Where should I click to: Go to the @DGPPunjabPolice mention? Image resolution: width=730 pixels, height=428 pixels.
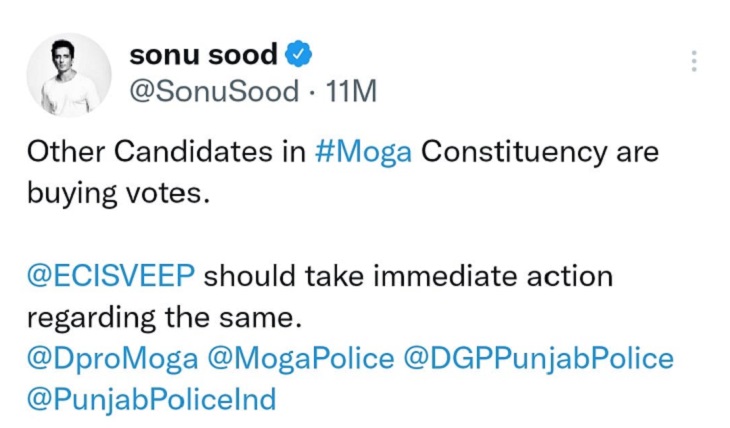(x=538, y=358)
